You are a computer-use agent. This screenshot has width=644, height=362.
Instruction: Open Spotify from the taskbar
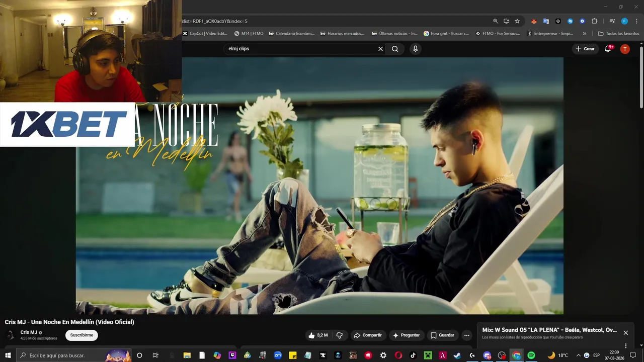point(531,355)
